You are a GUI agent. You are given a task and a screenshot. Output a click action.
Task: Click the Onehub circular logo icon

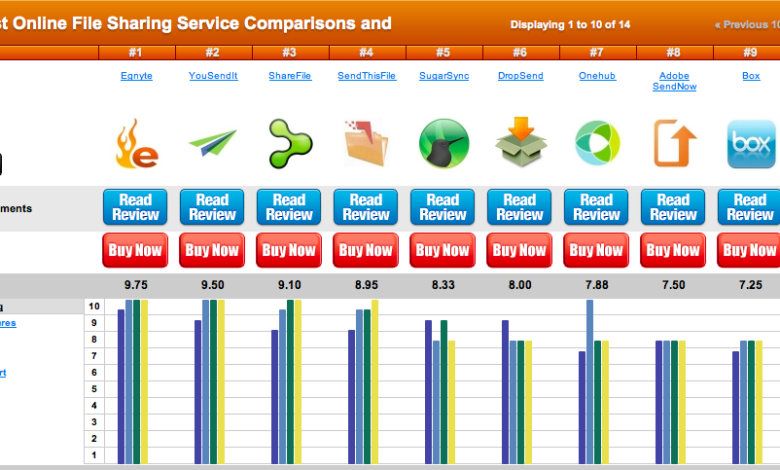click(597, 143)
